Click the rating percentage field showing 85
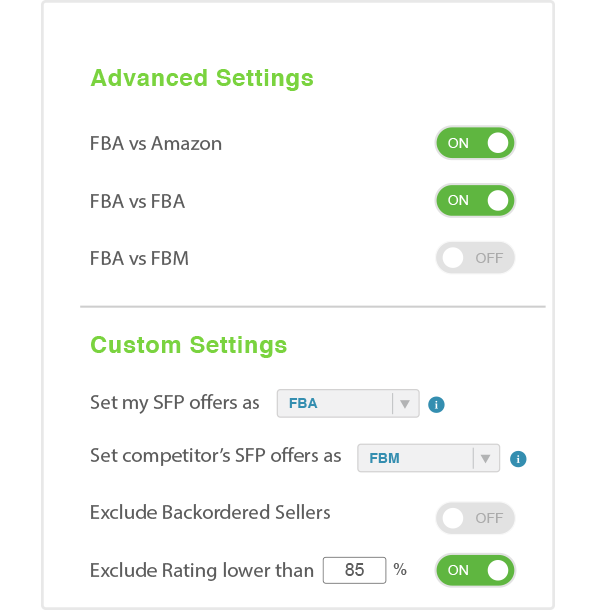Image resolution: width=590 pixels, height=610 pixels. 354,570
